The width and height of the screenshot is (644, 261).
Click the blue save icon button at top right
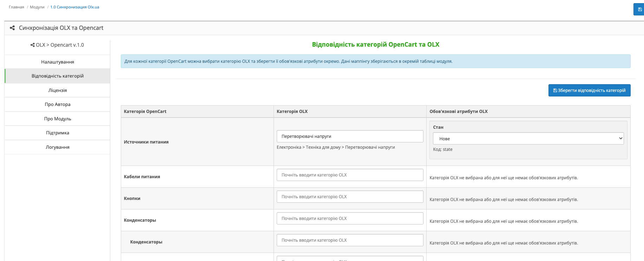click(x=639, y=9)
